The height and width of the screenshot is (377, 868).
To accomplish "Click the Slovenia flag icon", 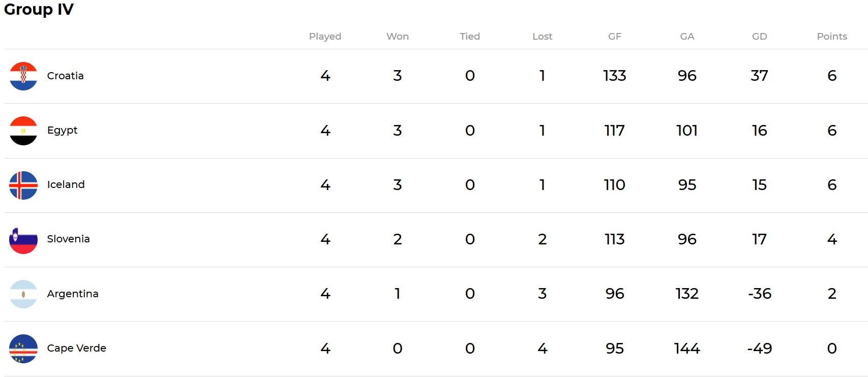I will (23, 239).
